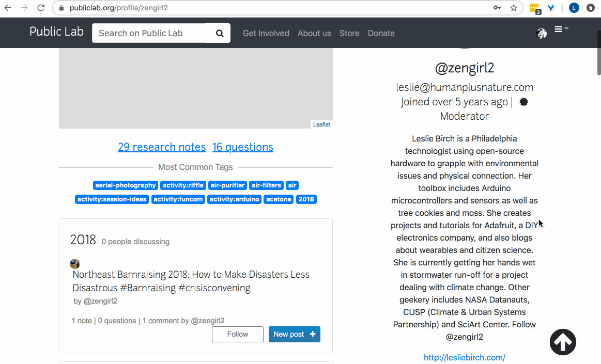Click the bookmark star in the address bar

click(513, 8)
